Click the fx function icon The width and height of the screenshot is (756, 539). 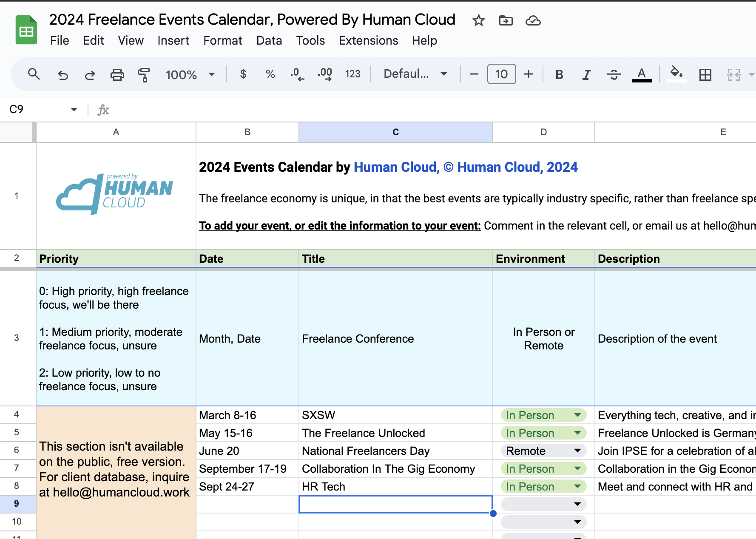point(103,110)
